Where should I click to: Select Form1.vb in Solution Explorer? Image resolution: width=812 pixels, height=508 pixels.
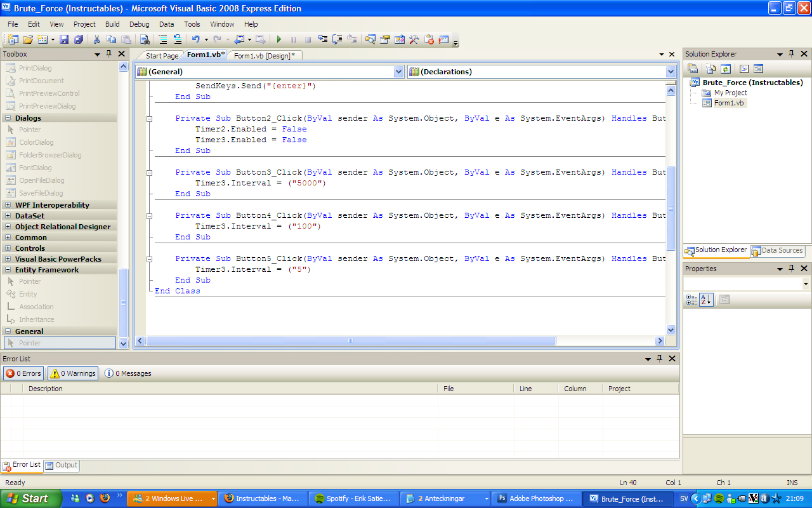pyautogui.click(x=730, y=103)
